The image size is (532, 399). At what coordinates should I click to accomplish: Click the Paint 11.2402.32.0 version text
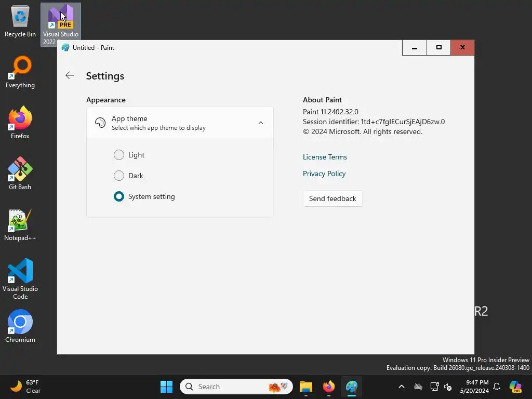coord(330,112)
